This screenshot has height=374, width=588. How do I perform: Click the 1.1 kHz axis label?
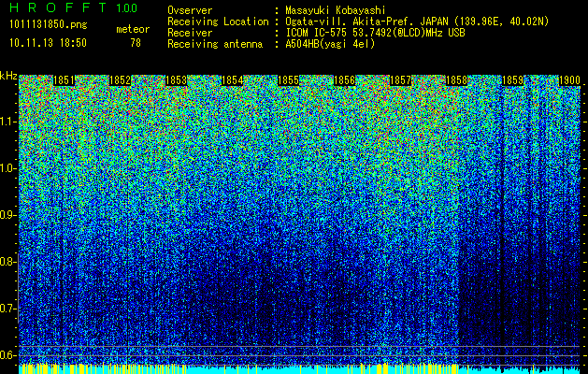click(x=8, y=122)
